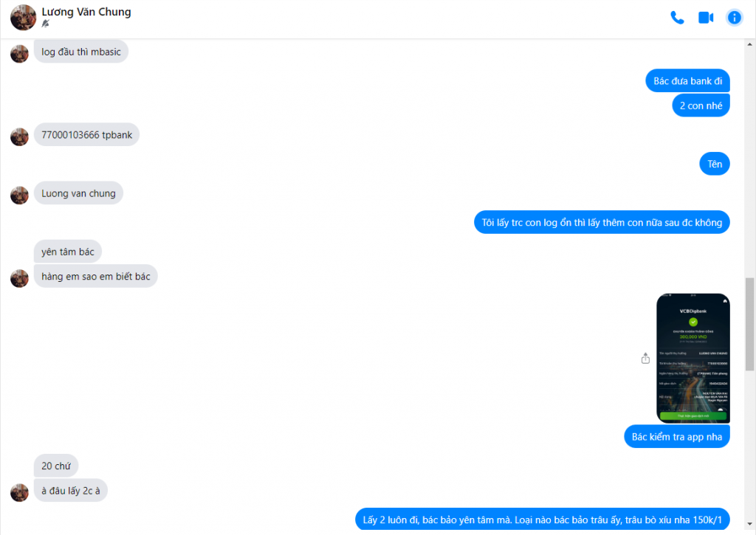The width and height of the screenshot is (756, 535).
Task: Click the '20 chứ' message bubble
Action: click(x=56, y=466)
